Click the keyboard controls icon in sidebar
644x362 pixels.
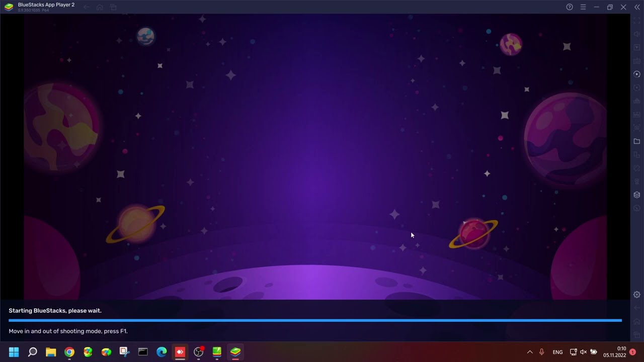636,61
